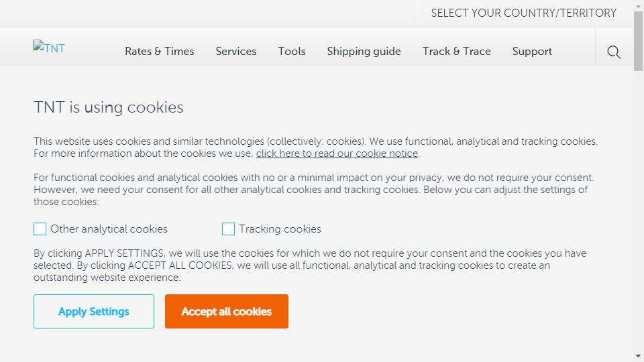
Task: Click the scrollbar up arrow
Action: [x=638, y=4]
